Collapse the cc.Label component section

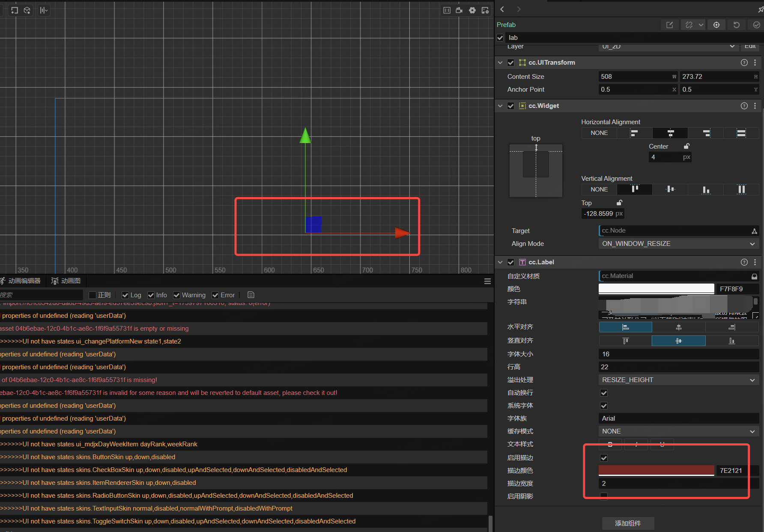[500, 262]
